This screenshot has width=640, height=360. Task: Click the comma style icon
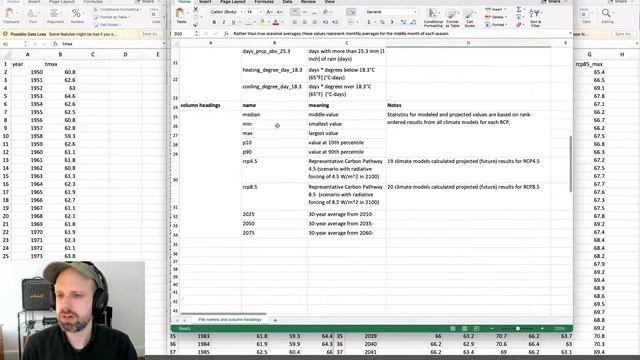point(392,22)
